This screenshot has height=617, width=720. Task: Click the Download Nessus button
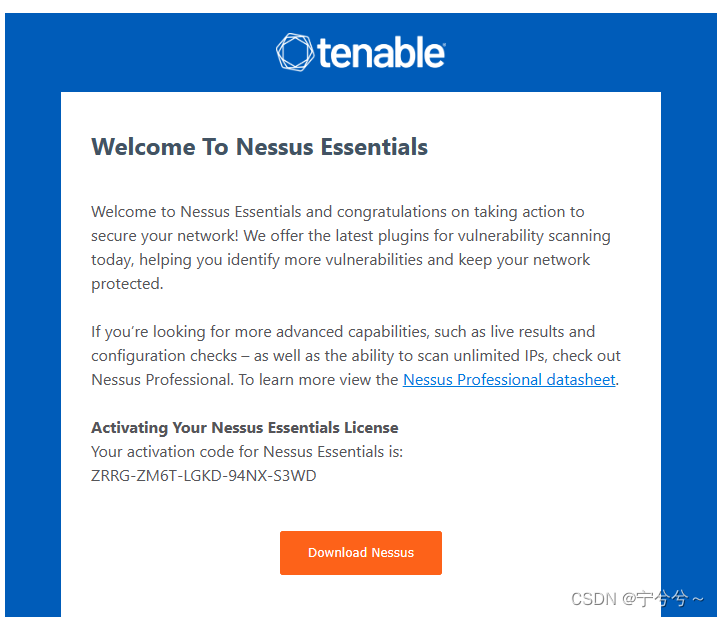coord(361,553)
